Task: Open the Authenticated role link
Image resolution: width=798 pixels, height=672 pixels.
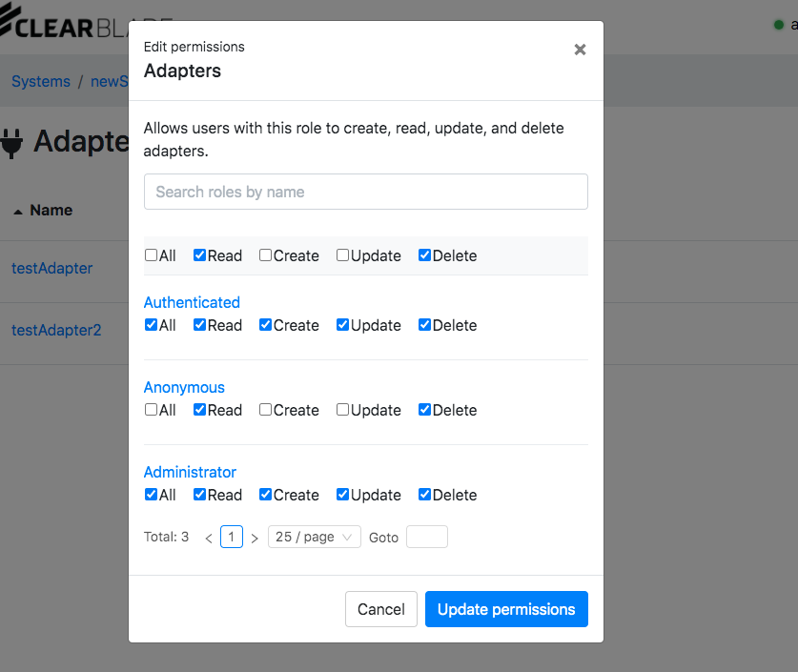Action: (192, 302)
